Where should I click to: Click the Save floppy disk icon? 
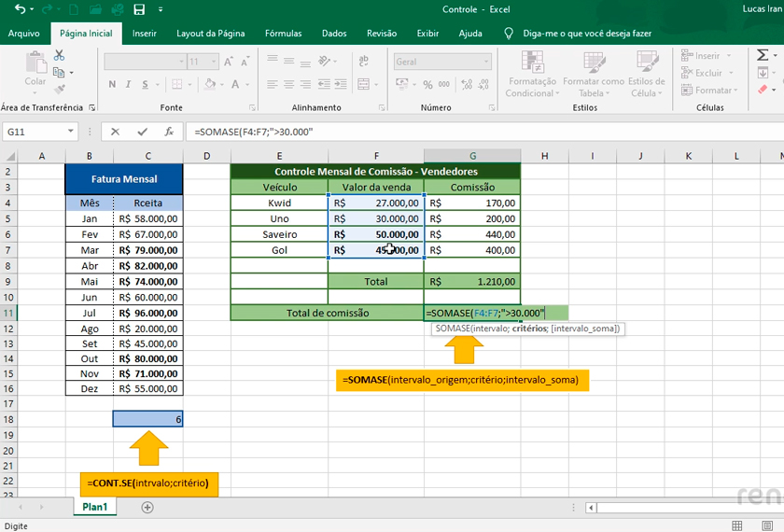click(x=139, y=9)
